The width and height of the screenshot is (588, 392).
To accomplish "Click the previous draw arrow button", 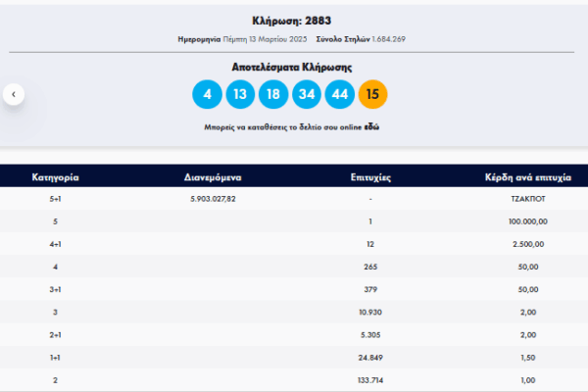I will 14,95.
